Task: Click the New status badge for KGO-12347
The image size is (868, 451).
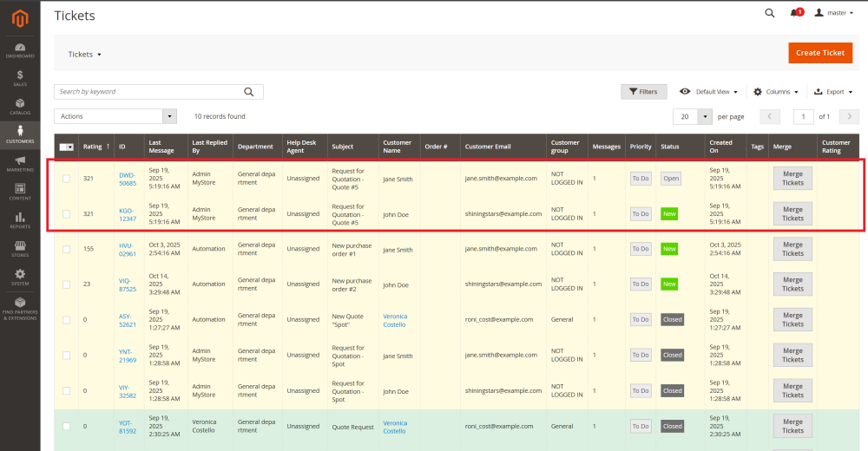Action: click(669, 214)
